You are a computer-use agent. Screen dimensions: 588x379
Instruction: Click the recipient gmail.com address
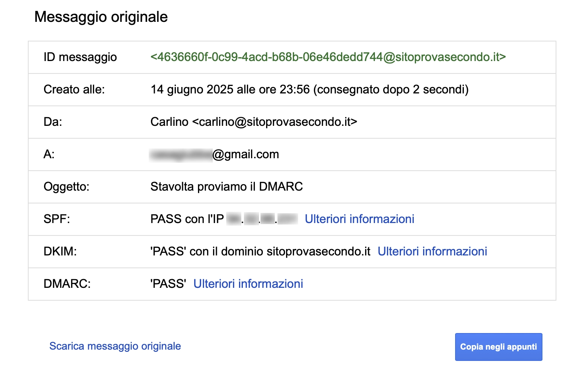click(245, 154)
